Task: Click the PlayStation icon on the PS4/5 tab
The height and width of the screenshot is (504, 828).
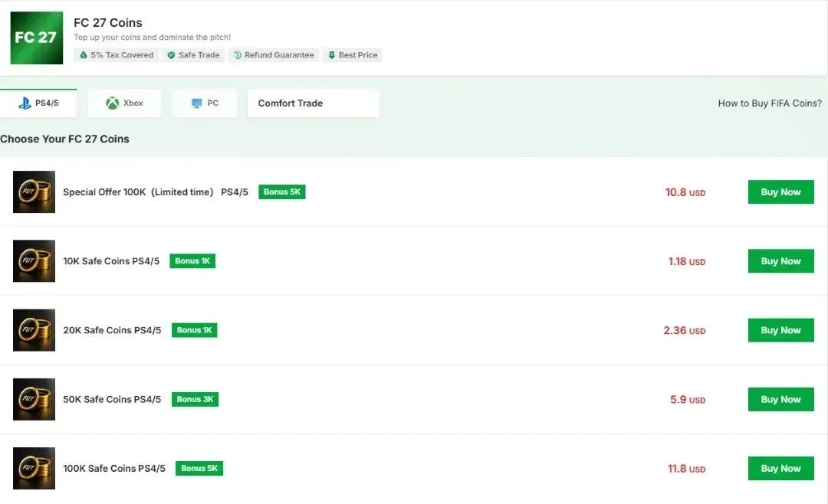Action: (25, 103)
